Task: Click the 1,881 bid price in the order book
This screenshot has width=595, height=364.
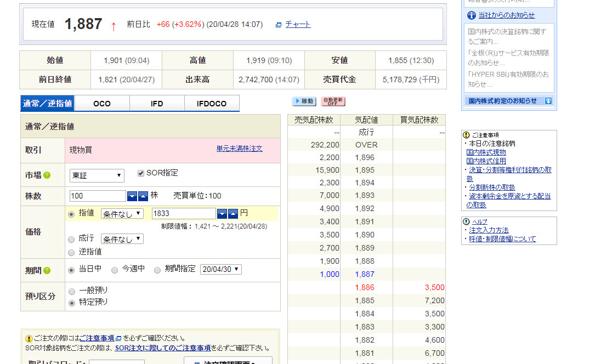Action: tap(365, 354)
